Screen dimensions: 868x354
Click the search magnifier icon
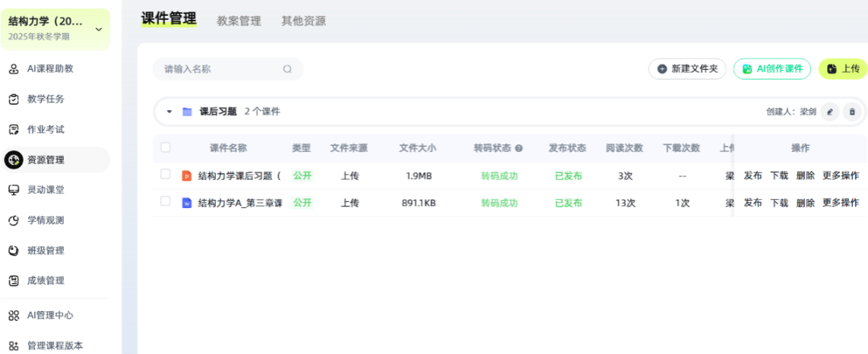287,69
